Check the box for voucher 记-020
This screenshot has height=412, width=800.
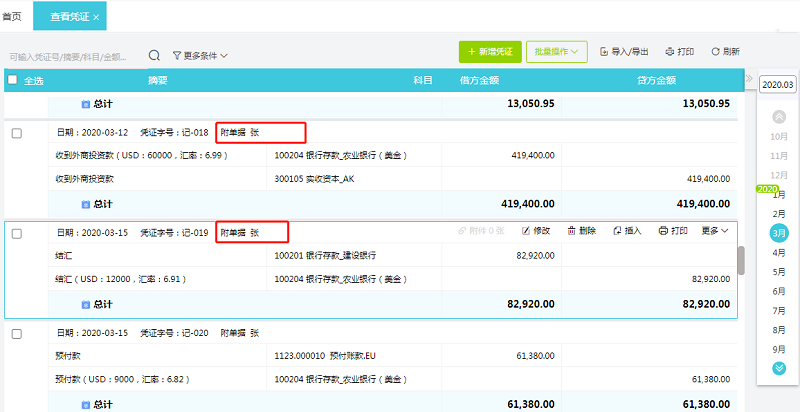[16, 333]
